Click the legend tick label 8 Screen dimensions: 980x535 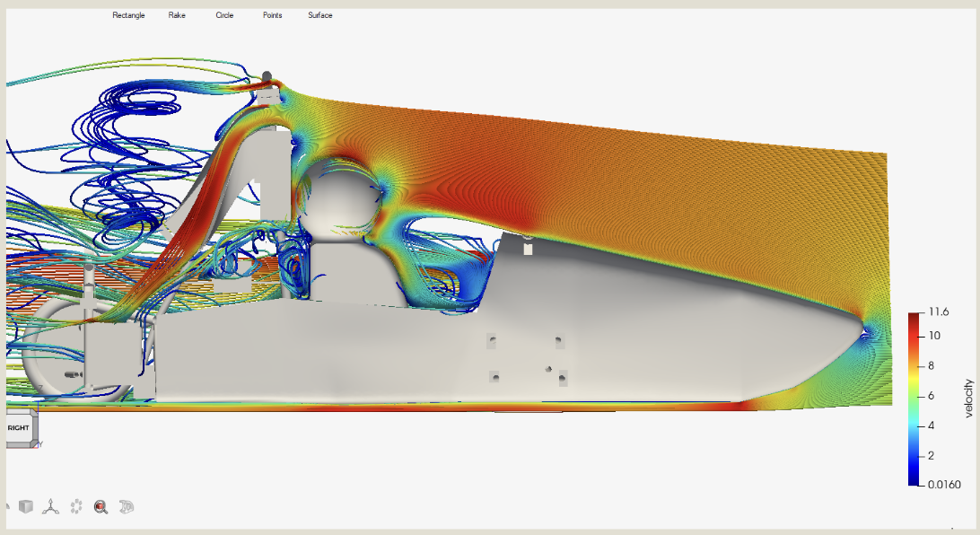[x=932, y=365]
